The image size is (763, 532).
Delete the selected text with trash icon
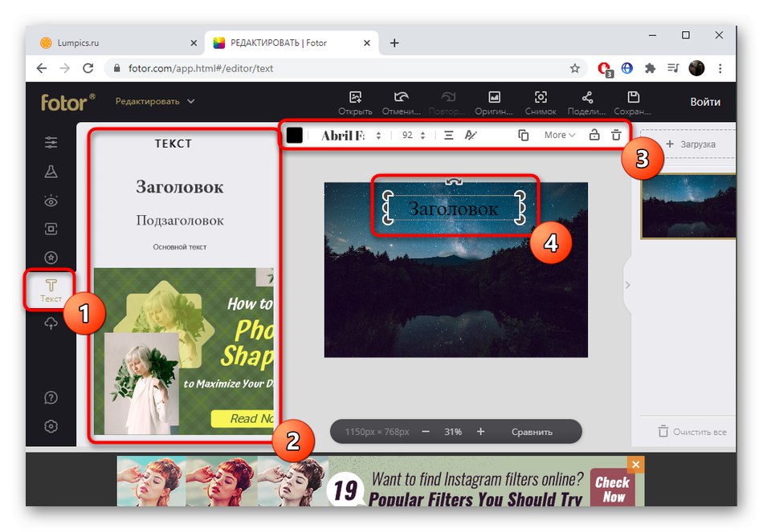pyautogui.click(x=616, y=135)
